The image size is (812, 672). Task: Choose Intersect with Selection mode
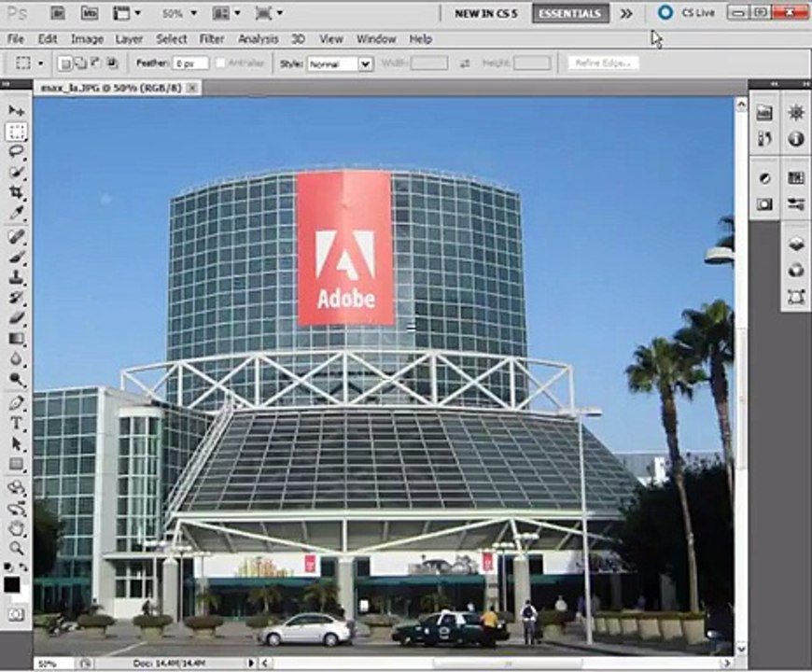click(112, 63)
